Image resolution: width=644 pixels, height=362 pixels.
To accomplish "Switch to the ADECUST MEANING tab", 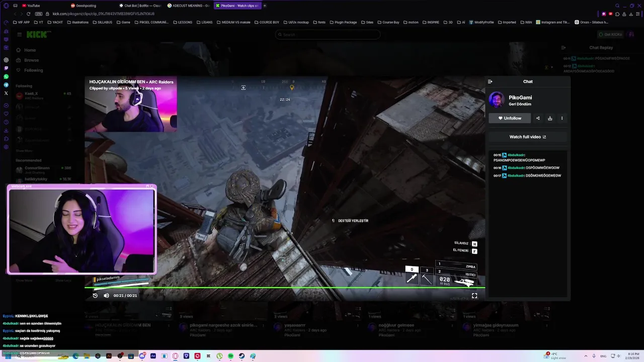I will [189, 6].
